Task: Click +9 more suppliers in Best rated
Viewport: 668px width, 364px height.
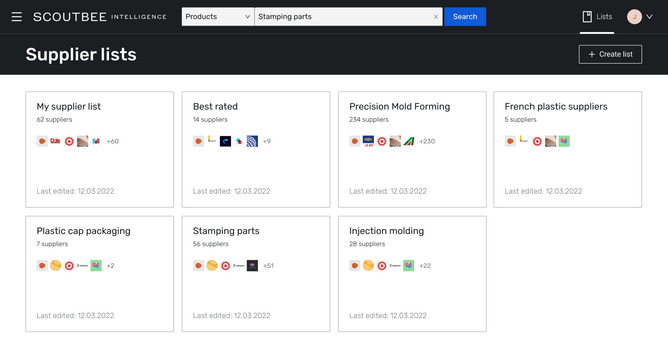Action: (x=267, y=141)
